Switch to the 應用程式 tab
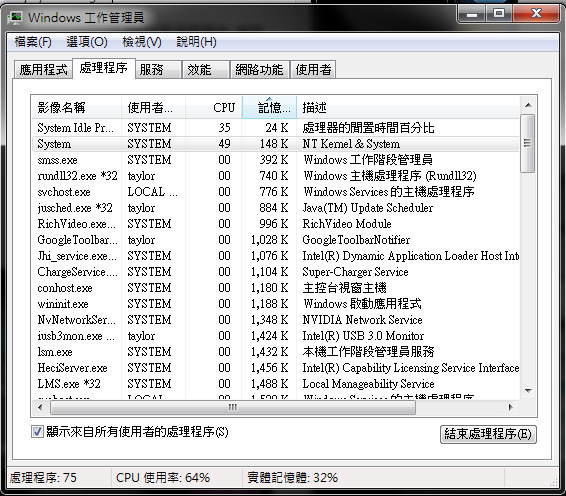 coord(43,69)
